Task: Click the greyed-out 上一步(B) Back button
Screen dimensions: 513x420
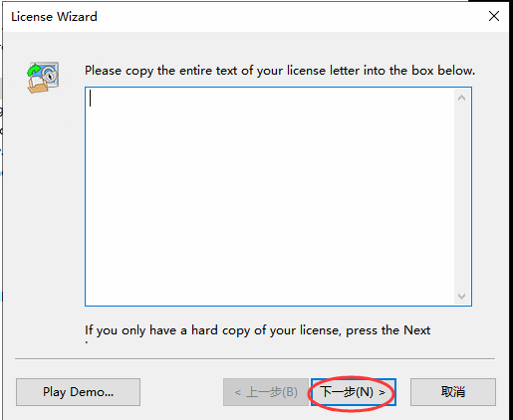Action: [x=266, y=392]
